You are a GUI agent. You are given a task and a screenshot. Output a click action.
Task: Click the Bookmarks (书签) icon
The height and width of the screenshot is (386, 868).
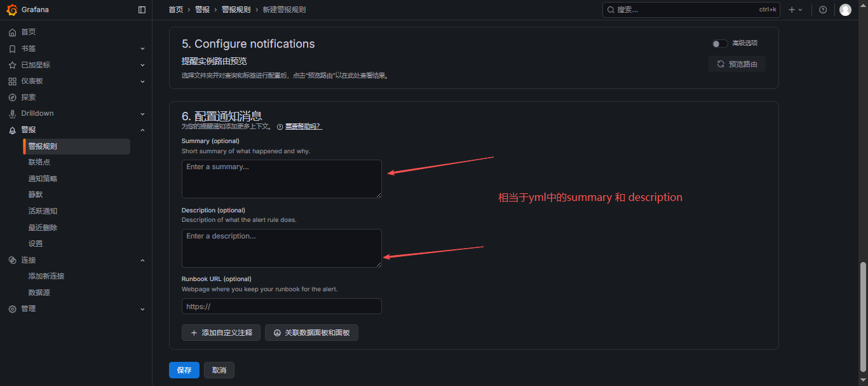point(12,48)
